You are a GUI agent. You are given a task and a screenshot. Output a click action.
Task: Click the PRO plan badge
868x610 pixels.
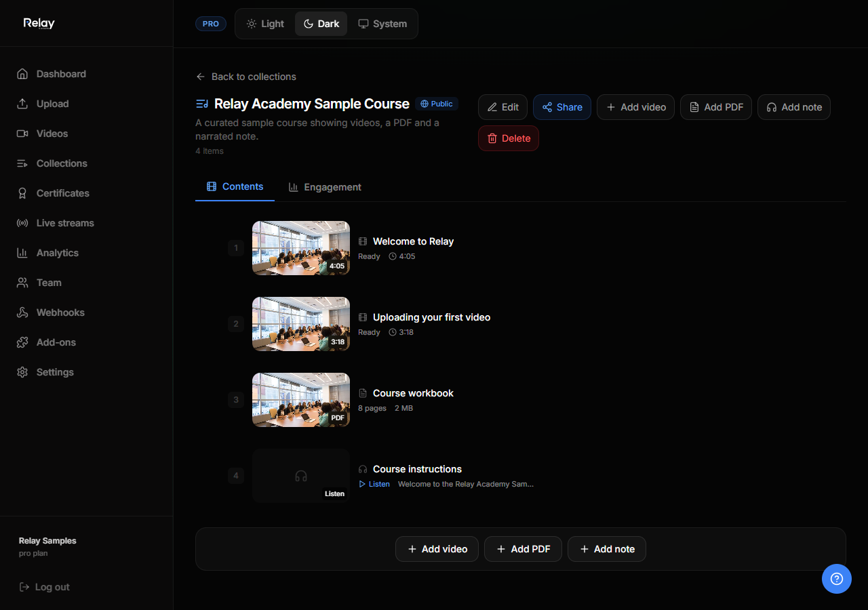point(211,24)
